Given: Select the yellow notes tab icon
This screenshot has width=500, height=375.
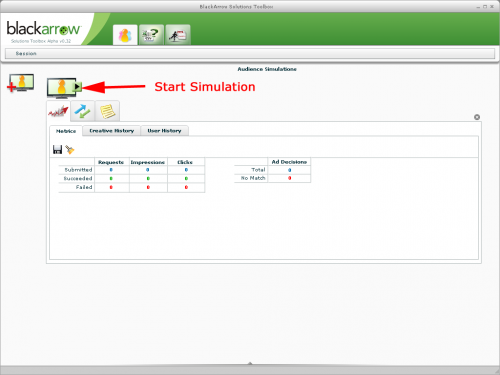Looking at the screenshot, I should coord(107,111).
